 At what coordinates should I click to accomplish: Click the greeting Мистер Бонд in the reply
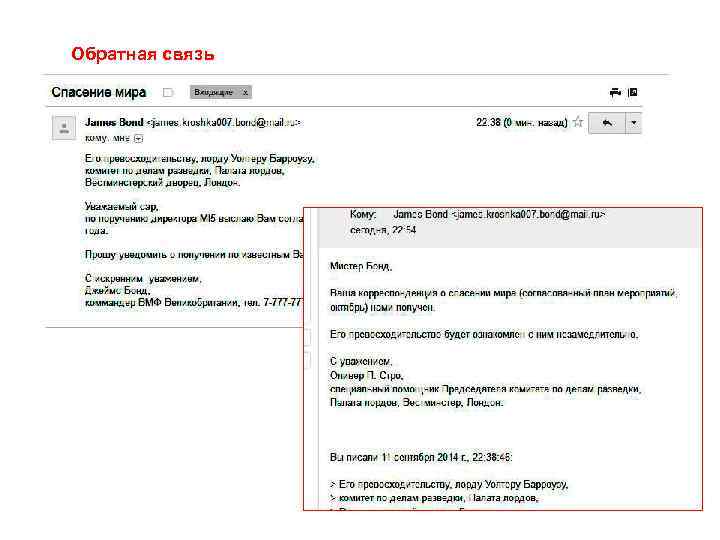tap(361, 266)
